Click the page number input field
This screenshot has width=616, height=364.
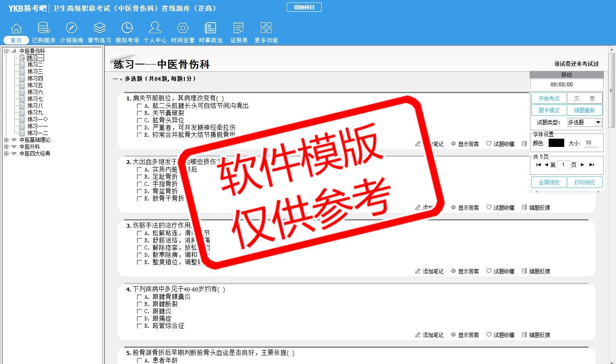coord(564,165)
